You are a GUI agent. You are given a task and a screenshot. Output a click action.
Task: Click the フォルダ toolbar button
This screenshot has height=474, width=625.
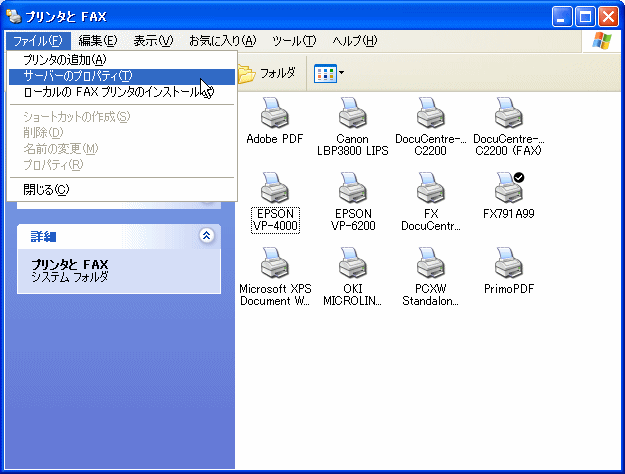pos(267,73)
